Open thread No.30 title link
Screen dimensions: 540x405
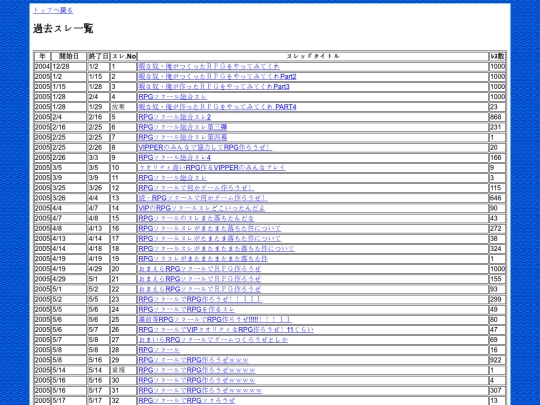tap(197, 380)
